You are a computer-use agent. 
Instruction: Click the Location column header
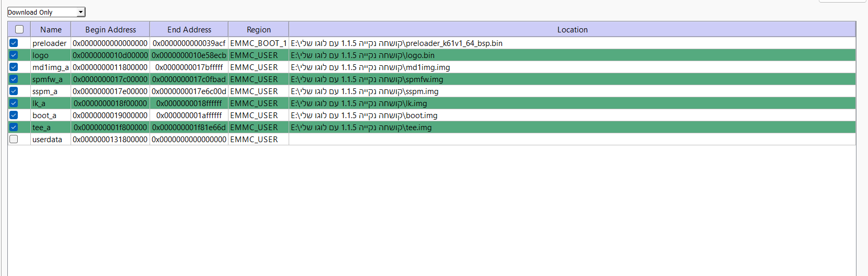pyautogui.click(x=572, y=29)
